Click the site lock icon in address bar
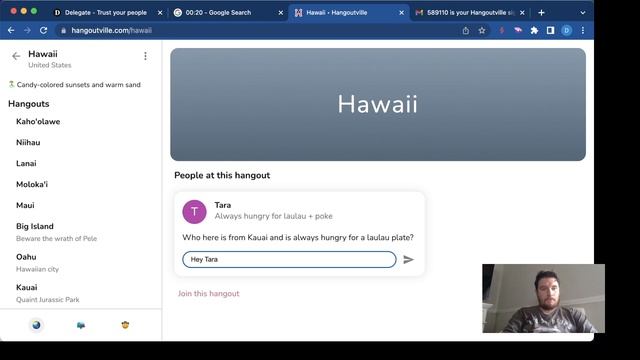This screenshot has height=360, width=640. [x=63, y=31]
